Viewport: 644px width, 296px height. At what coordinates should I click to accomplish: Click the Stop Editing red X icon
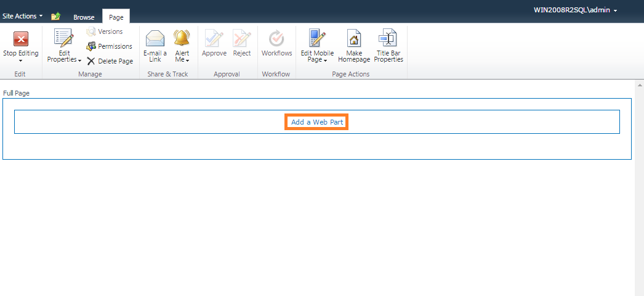click(x=21, y=39)
